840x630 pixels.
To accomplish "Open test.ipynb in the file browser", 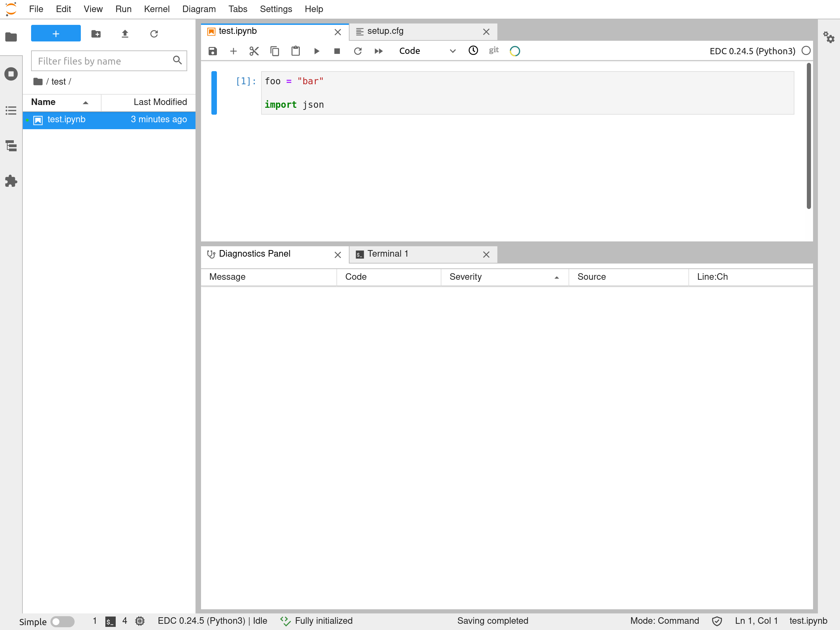I will 66,120.
